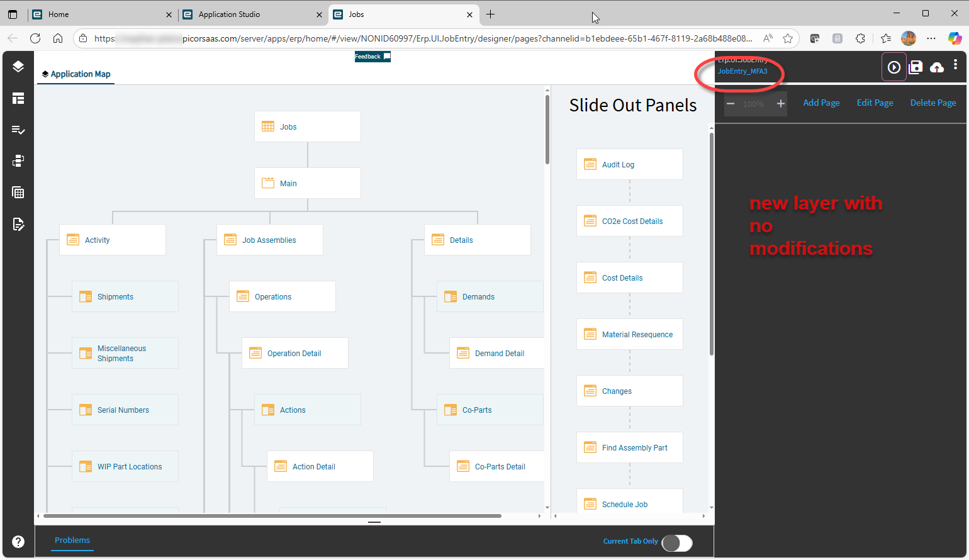Viewport: 969px width, 560px height.
Task: Open the layout panel icon in sidebar
Action: [18, 98]
